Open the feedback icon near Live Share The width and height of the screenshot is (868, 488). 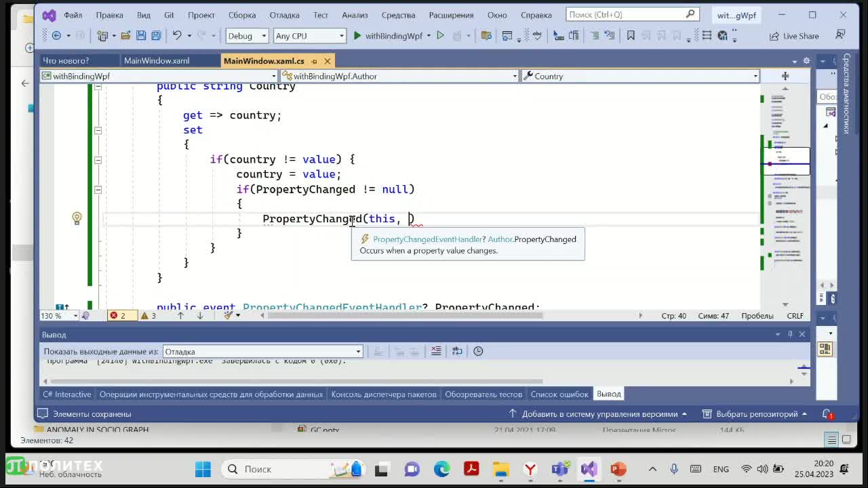(x=841, y=35)
